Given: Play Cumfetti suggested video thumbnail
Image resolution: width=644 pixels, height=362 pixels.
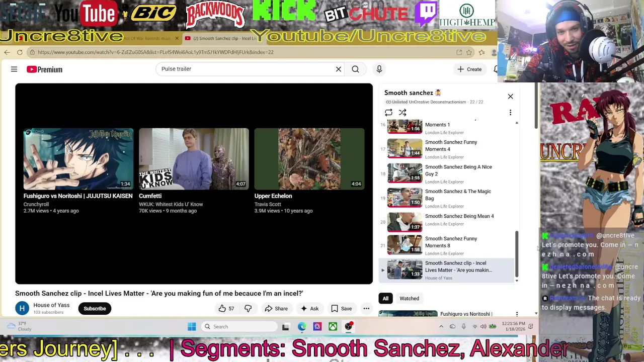Looking at the screenshot, I should [194, 158].
